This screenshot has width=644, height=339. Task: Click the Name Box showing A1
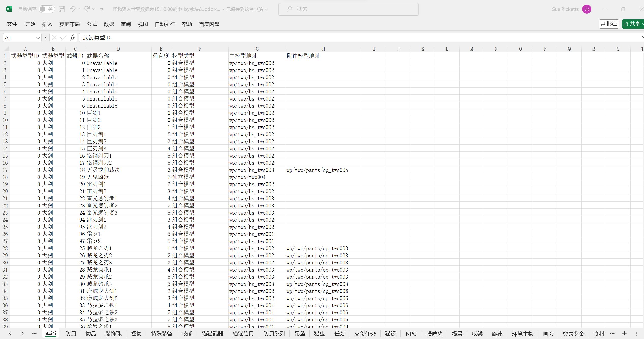pos(19,38)
